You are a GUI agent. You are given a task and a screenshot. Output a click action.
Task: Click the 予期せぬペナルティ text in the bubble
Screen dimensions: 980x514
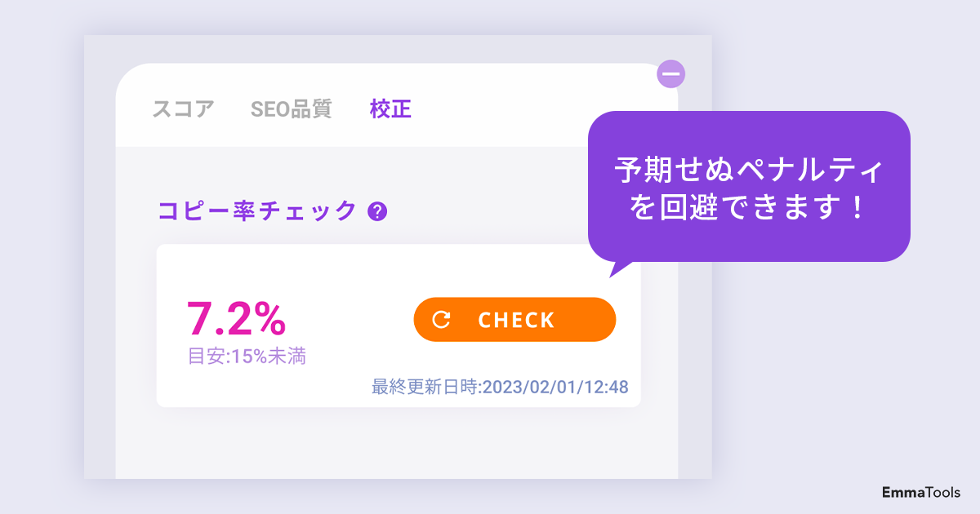coord(748,171)
